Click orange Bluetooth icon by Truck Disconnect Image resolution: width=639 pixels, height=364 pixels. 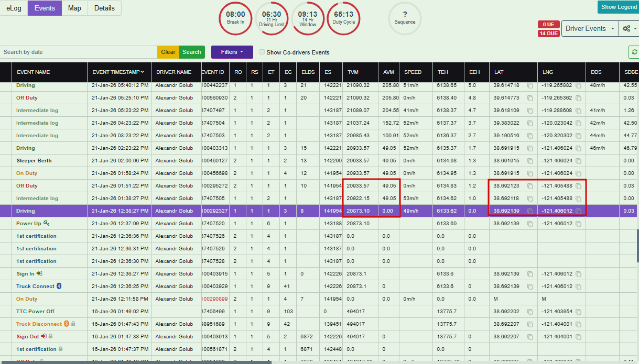pos(67,324)
